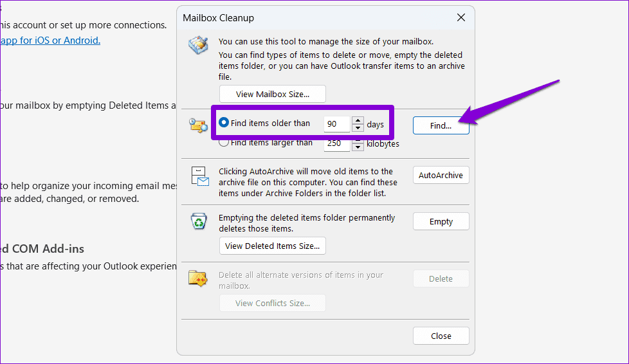Image resolution: width=629 pixels, height=364 pixels.
Task: Run AutoArchive on old items
Action: [x=441, y=175]
